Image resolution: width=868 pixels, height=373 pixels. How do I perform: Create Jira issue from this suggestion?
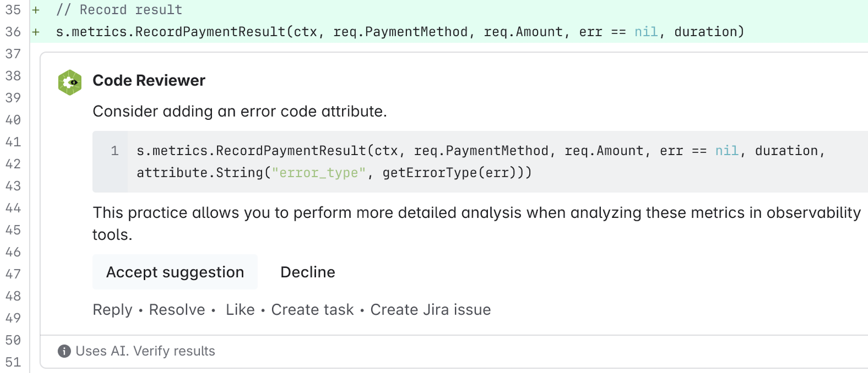tap(430, 309)
